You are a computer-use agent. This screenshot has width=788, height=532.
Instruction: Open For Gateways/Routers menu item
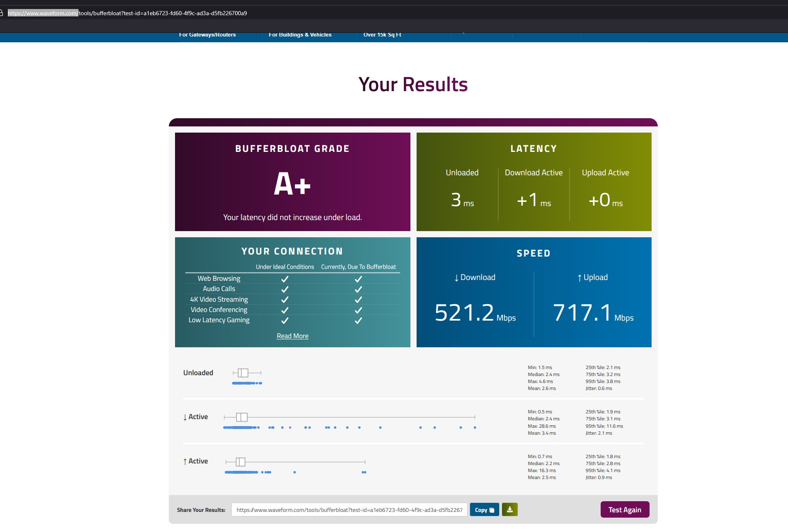tap(207, 35)
